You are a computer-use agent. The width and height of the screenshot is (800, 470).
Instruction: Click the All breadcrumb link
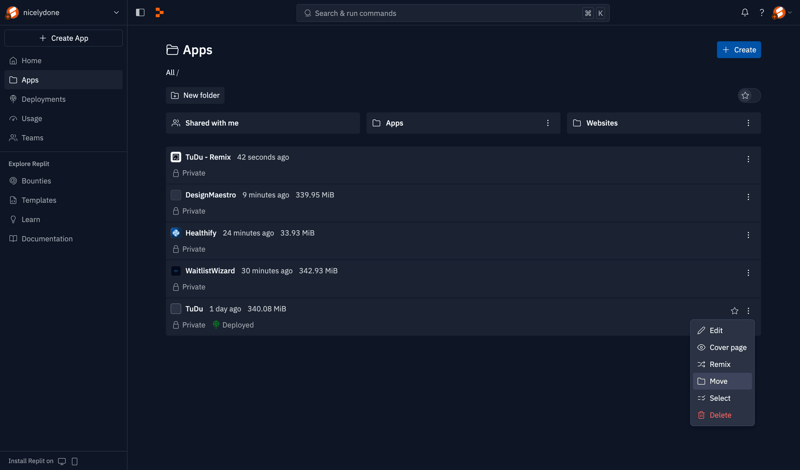pyautogui.click(x=170, y=72)
